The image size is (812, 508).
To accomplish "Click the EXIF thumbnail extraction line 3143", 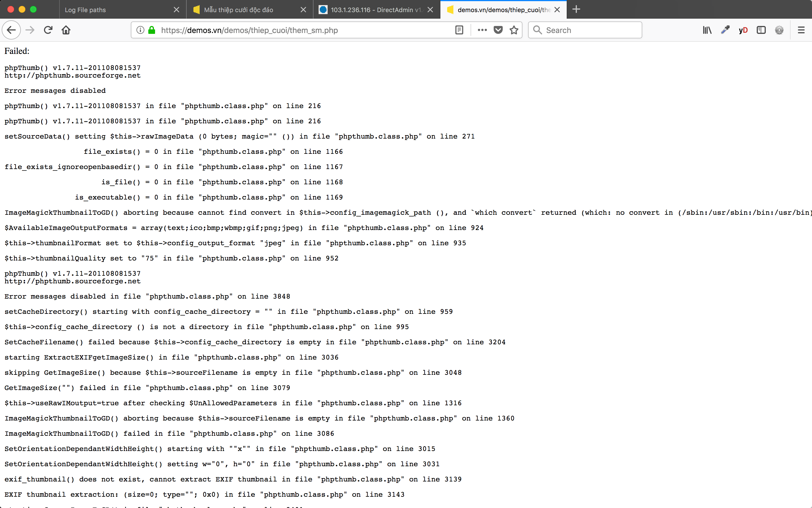I will click(204, 494).
